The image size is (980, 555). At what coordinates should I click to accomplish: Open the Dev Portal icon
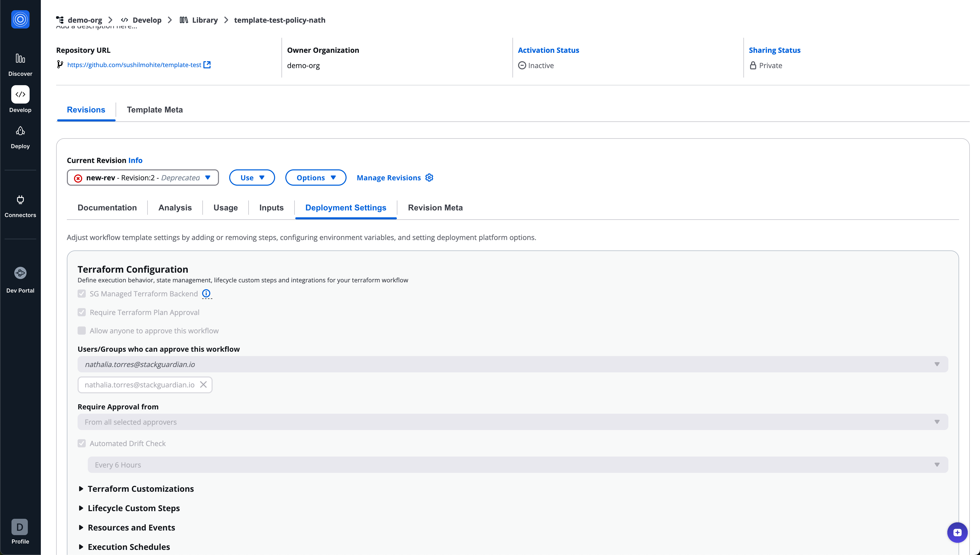pos(20,273)
